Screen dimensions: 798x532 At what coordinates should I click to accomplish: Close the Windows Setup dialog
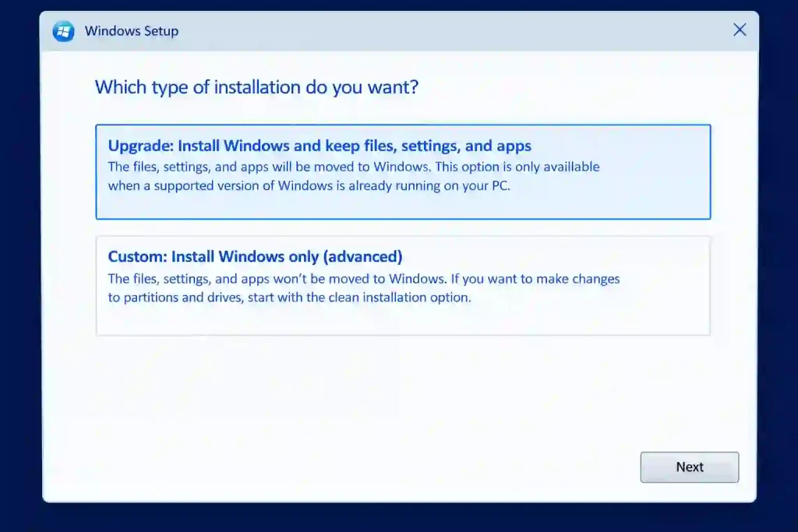(x=740, y=30)
